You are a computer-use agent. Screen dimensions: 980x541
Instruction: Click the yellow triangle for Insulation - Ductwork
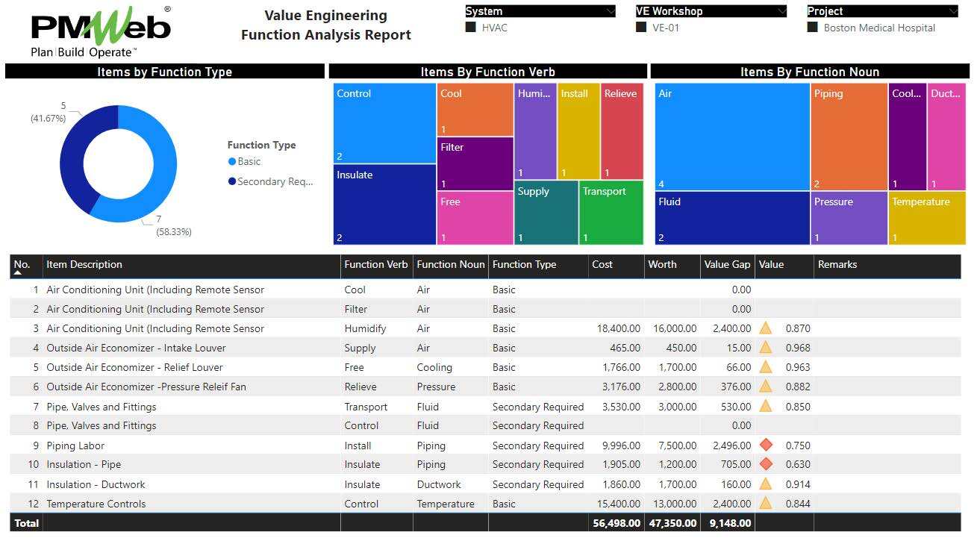click(766, 484)
